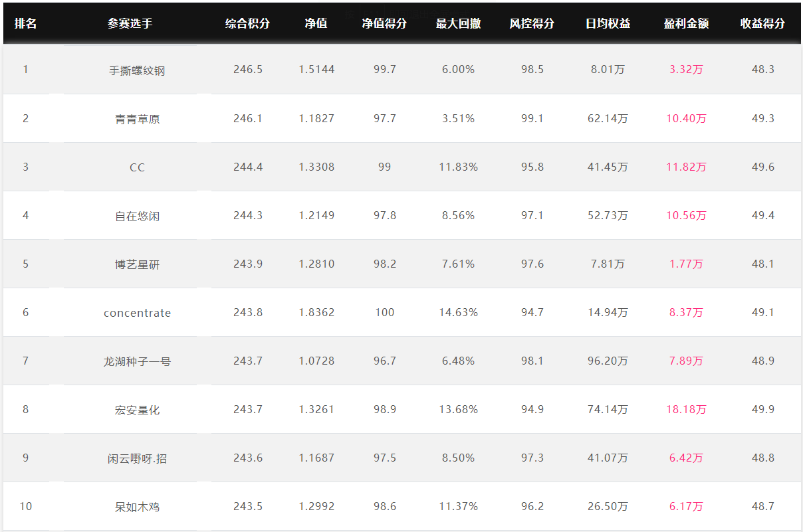This screenshot has width=803, height=532.
Task: Select contestant concentrate
Action: tap(137, 313)
